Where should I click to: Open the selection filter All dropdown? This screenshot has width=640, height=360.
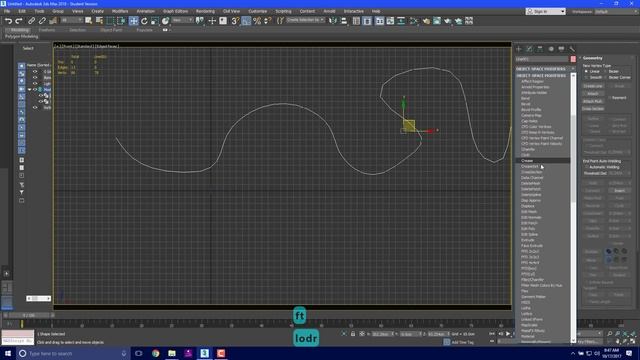point(71,20)
